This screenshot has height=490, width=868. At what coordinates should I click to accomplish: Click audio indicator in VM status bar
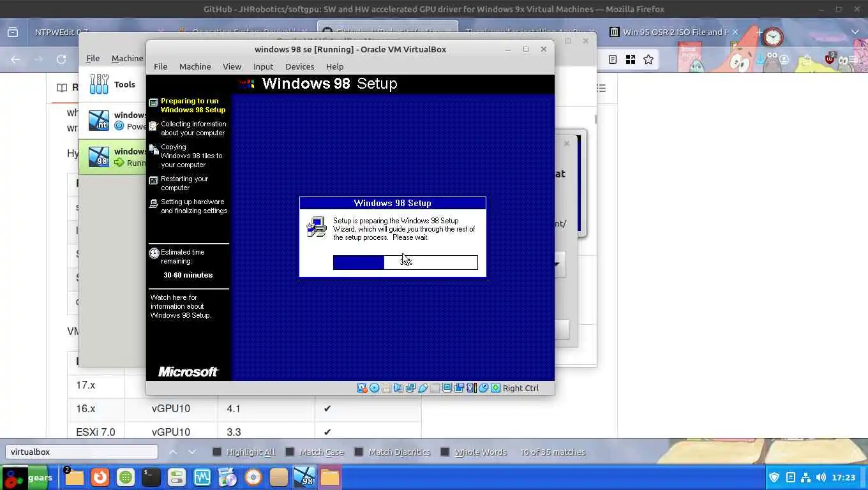[398, 388]
